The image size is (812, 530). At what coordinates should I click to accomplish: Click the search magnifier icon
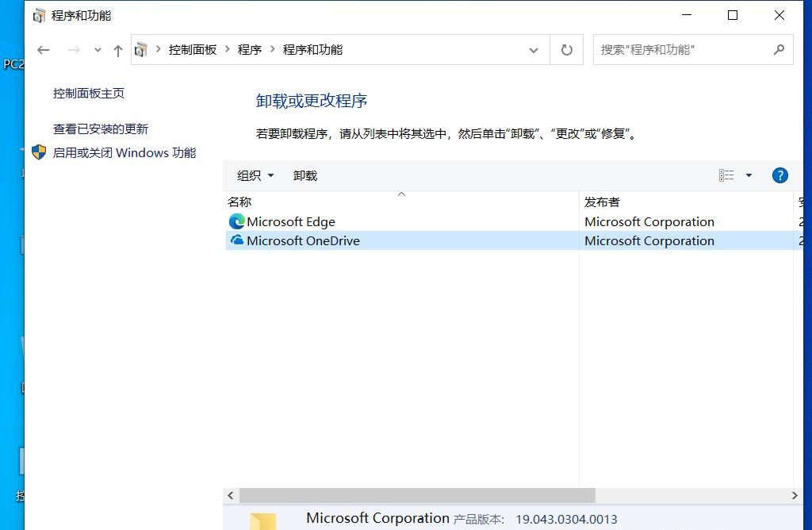(x=779, y=50)
